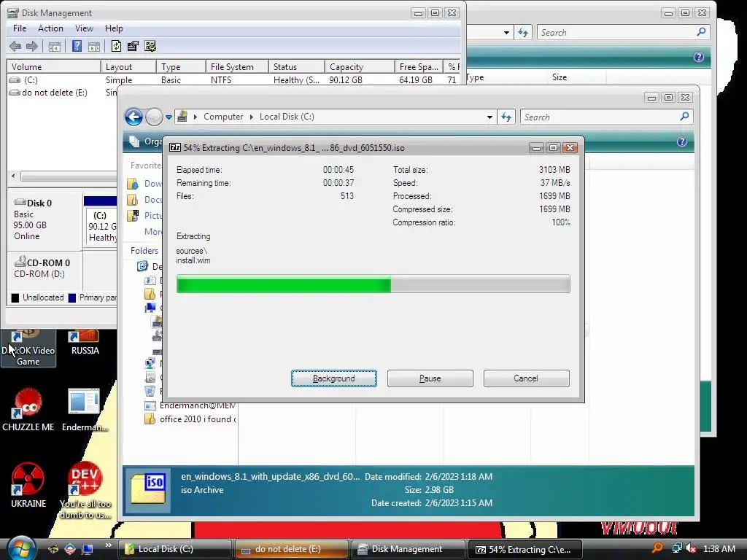
Task: Open help icon in background Explorer window
Action: click(698, 57)
